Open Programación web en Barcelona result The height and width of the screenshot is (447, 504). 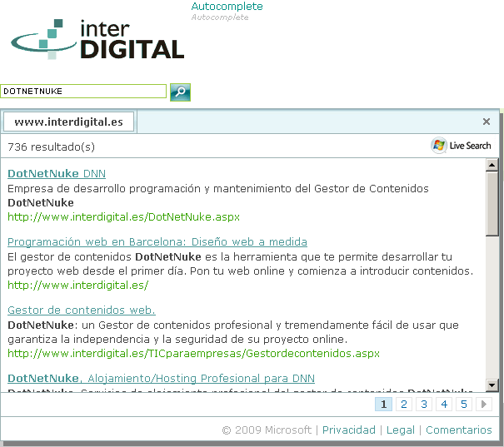click(x=157, y=241)
